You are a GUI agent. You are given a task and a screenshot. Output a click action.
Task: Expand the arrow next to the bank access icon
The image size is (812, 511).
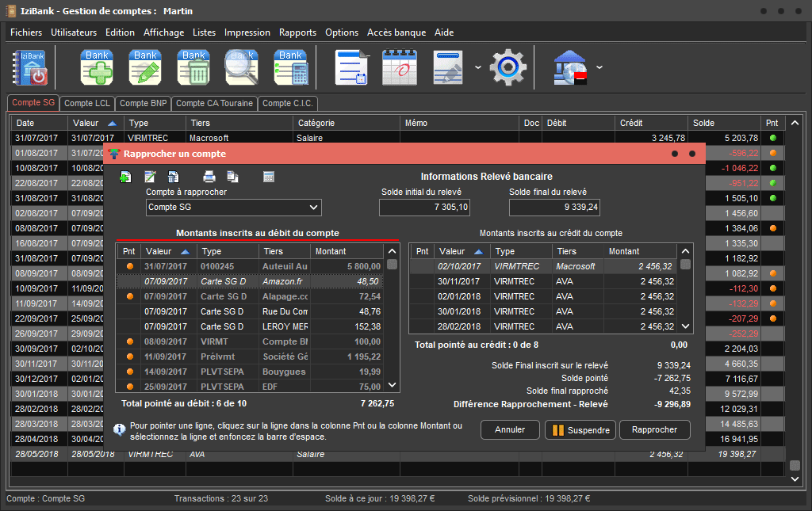(599, 68)
